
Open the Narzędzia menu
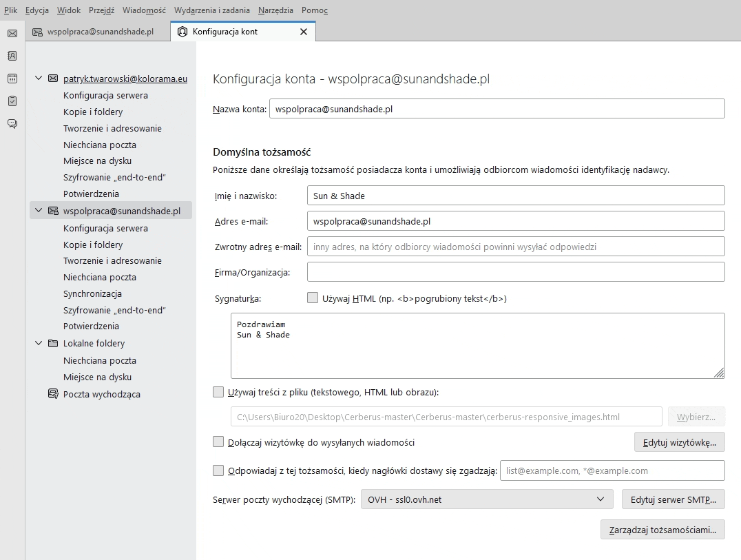[275, 10]
